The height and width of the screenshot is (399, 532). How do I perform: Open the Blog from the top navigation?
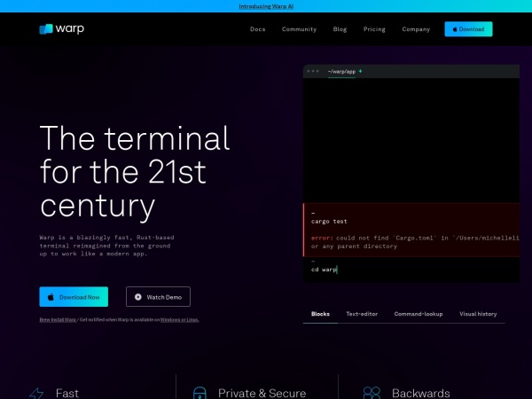[340, 29]
